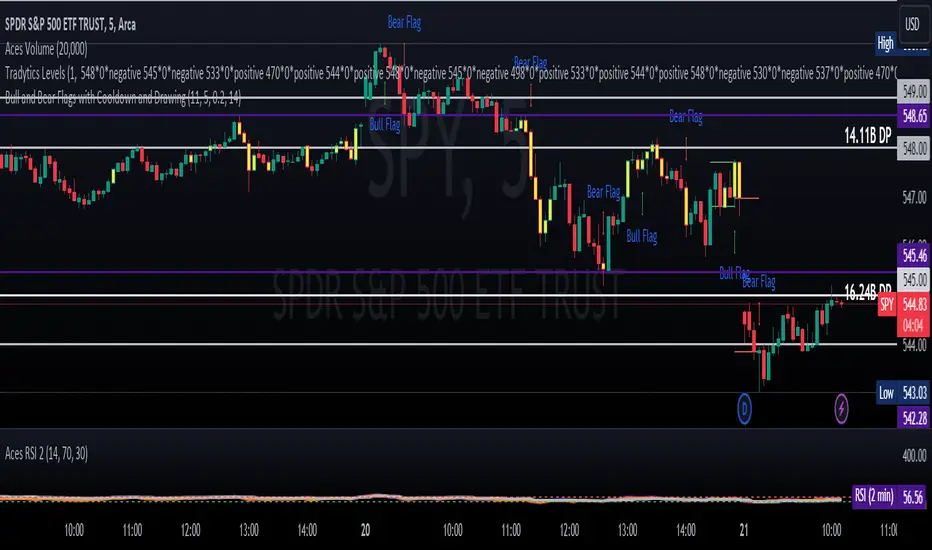
Task: Click the day 20 date label on time axis
Action: tap(365, 530)
